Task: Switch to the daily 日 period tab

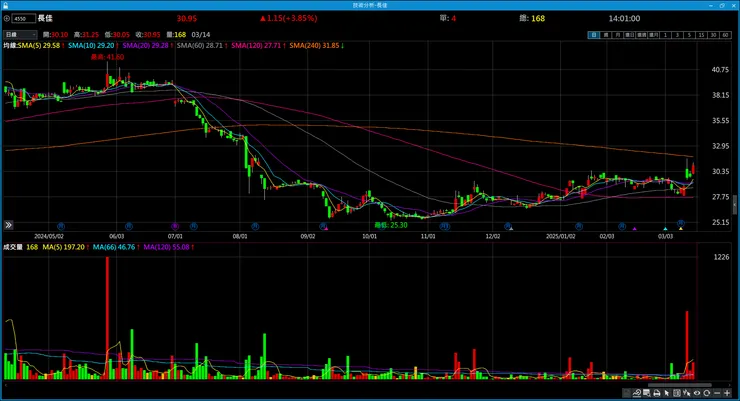Action: [x=594, y=35]
